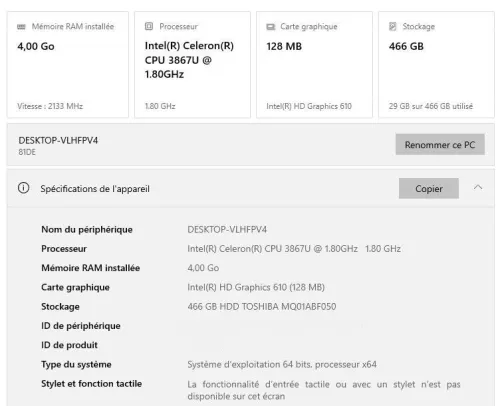Select the 'La fonctionnalité d'entrée tactile' description
This screenshot has width=500, height=406.
(324, 390)
